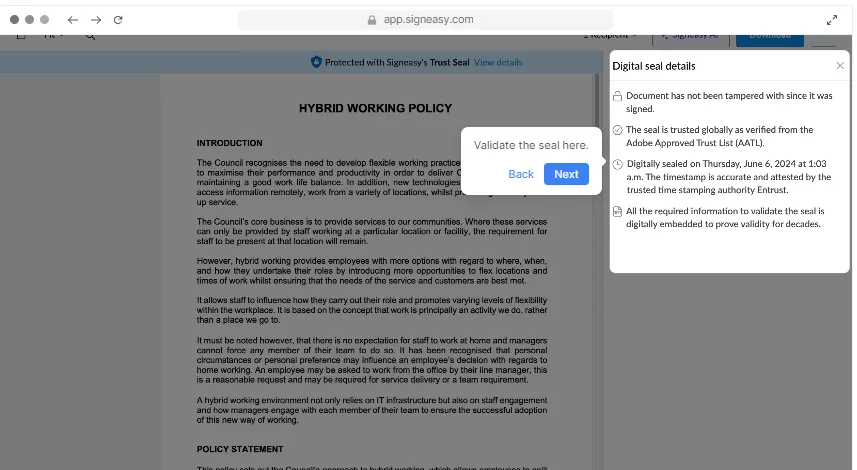Go forward with browser forward arrow
Screen dimensions: 857x470
(x=96, y=20)
